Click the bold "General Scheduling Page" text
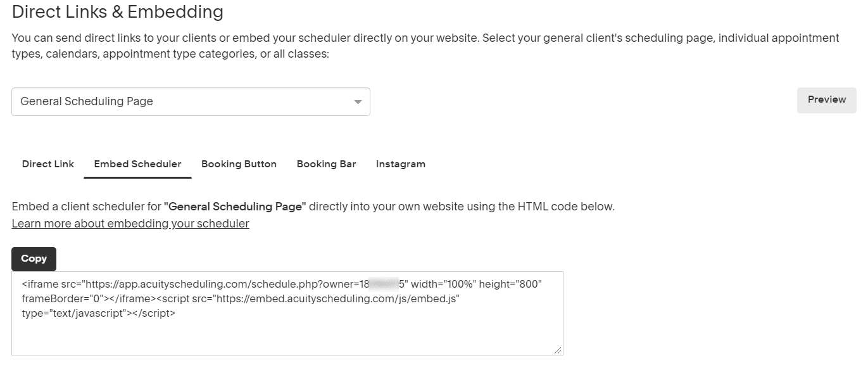868x377 pixels. click(235, 207)
